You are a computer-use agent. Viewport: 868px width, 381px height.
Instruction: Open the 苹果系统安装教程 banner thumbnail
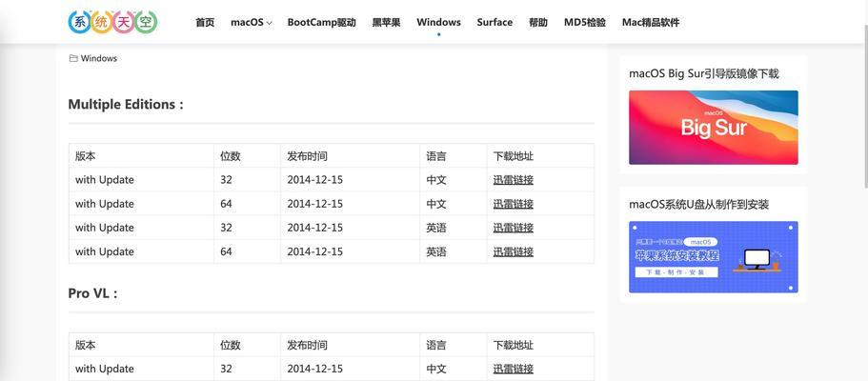tap(714, 257)
